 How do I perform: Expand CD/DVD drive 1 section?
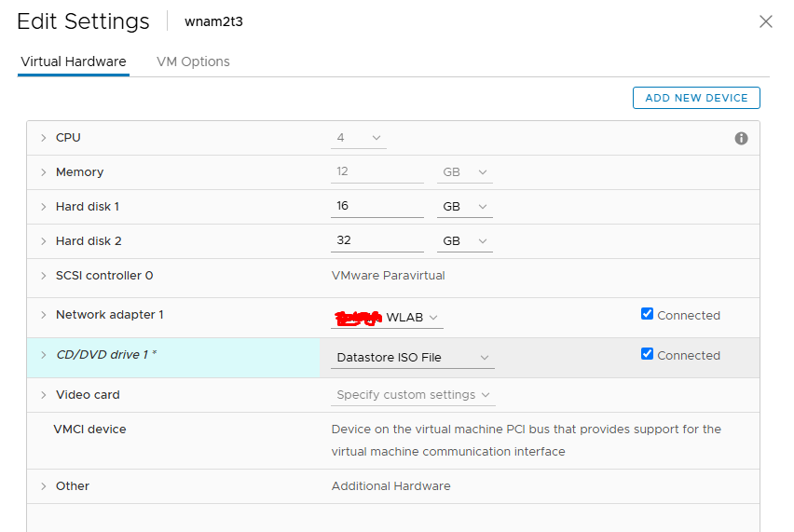point(43,355)
